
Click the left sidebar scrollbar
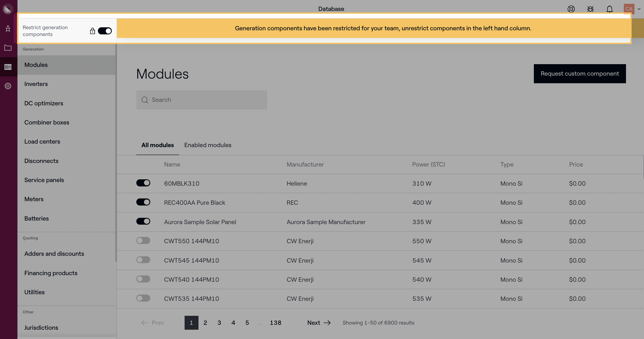116,153
